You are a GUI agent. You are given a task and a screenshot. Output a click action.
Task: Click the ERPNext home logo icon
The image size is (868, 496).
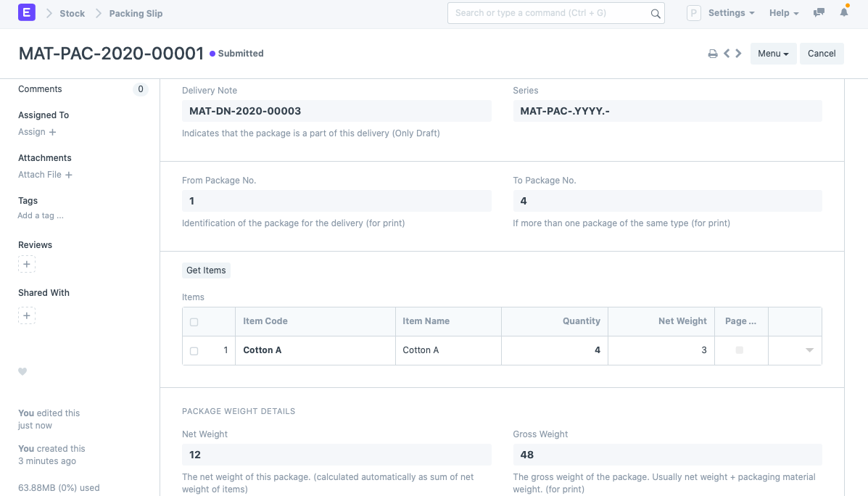[x=27, y=13]
